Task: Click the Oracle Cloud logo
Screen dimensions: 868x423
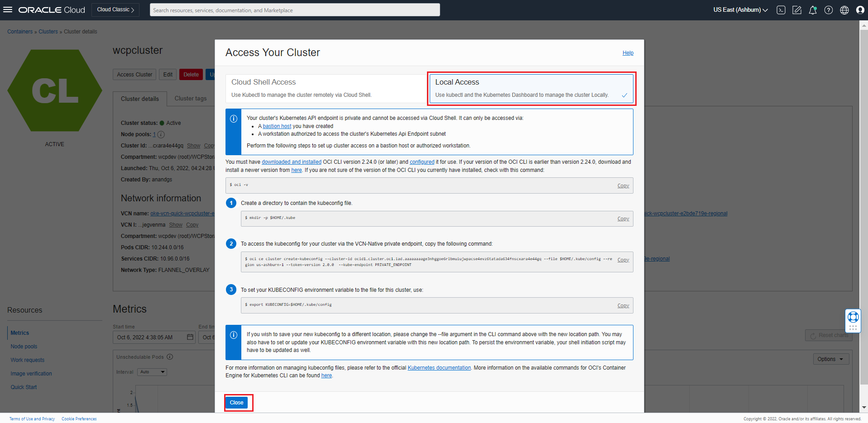Action: click(52, 10)
